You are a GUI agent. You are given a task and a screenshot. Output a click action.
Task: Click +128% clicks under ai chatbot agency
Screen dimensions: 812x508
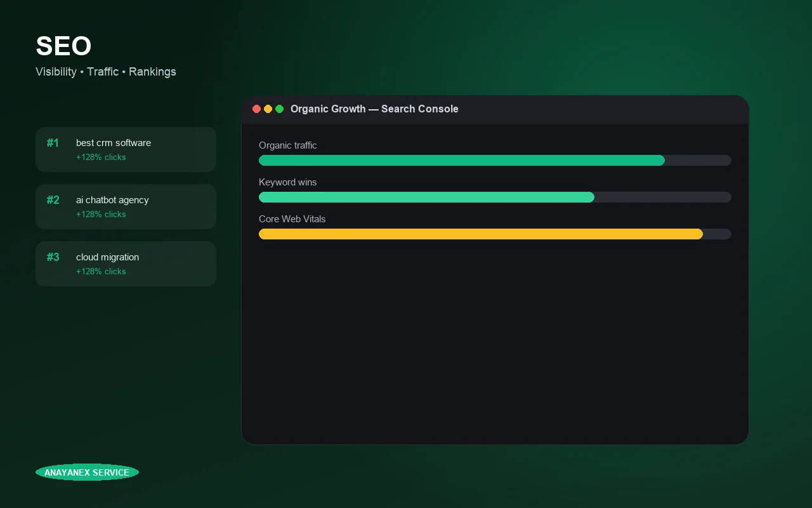[101, 215]
